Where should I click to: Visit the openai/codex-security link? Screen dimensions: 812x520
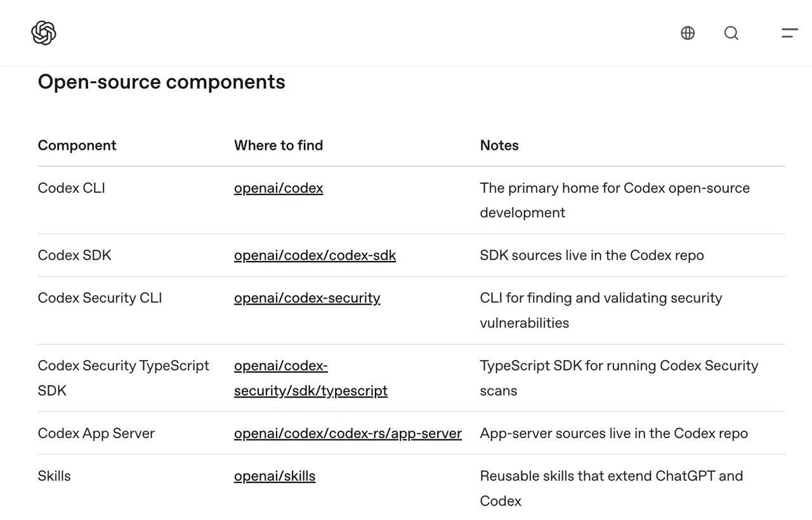pyautogui.click(x=307, y=298)
